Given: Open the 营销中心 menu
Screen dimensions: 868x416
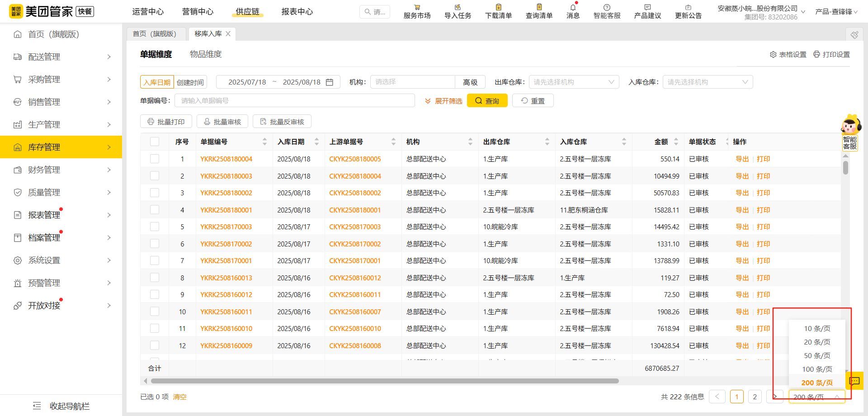Looking at the screenshot, I should [198, 12].
